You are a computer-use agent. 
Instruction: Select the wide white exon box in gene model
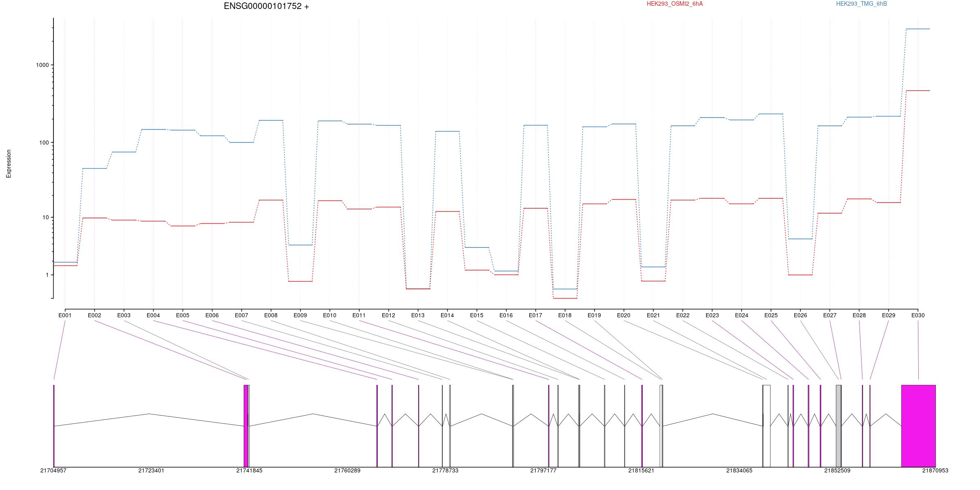pyautogui.click(x=766, y=426)
